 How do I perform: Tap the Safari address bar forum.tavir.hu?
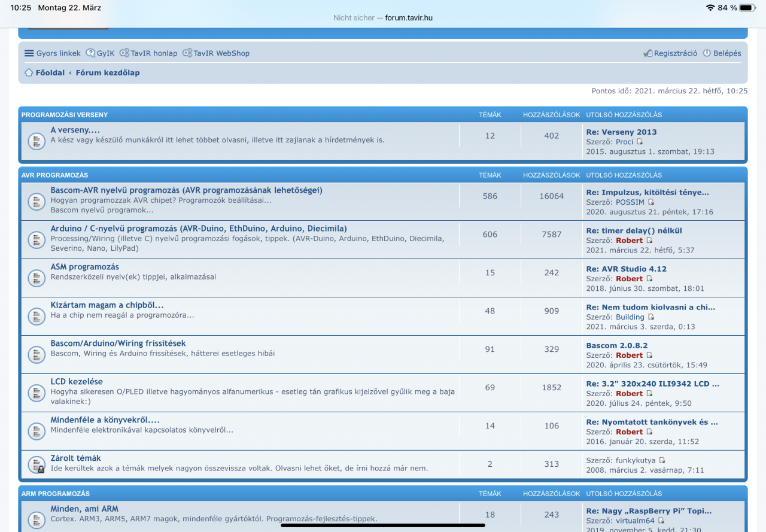[383, 18]
